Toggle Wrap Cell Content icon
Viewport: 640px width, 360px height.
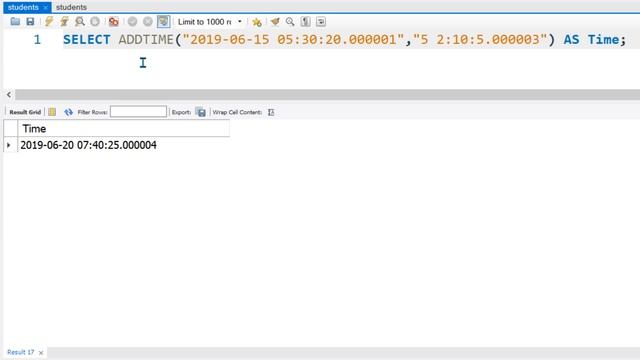pos(271,112)
